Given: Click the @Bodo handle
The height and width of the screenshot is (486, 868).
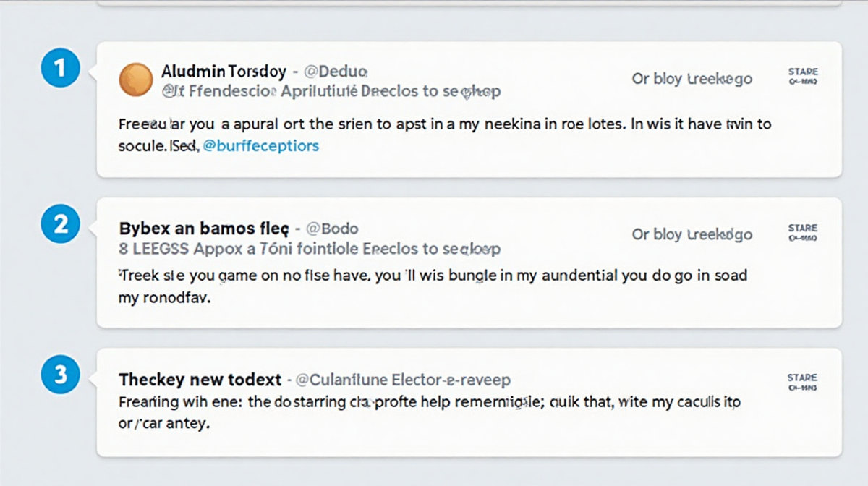Looking at the screenshot, I should (x=332, y=229).
